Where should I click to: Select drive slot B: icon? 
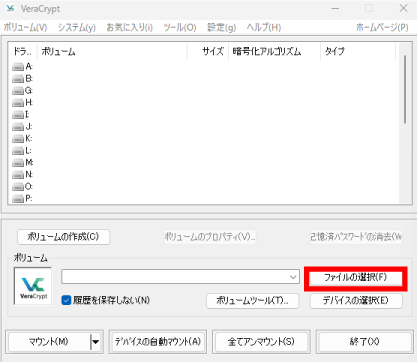pos(18,79)
